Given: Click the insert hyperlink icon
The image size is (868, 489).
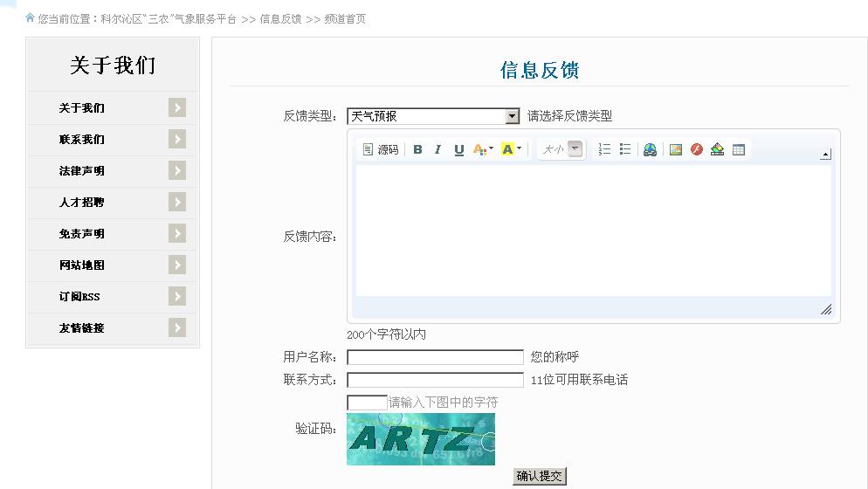Looking at the screenshot, I should [650, 149].
